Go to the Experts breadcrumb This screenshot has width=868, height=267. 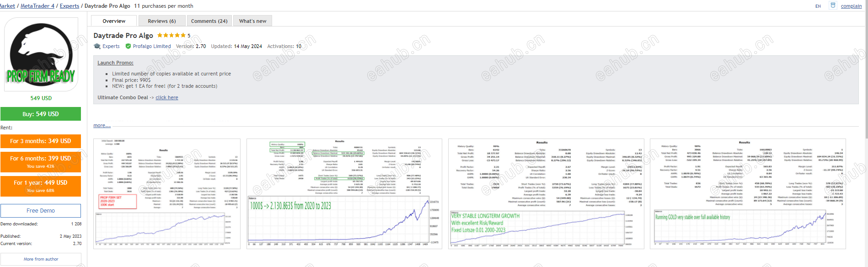[70, 6]
